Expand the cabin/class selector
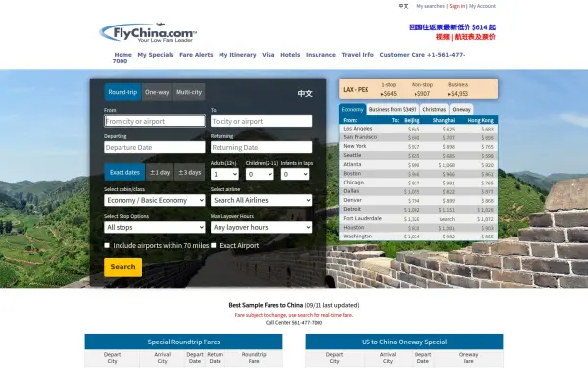This screenshot has width=588, height=368. tap(155, 200)
